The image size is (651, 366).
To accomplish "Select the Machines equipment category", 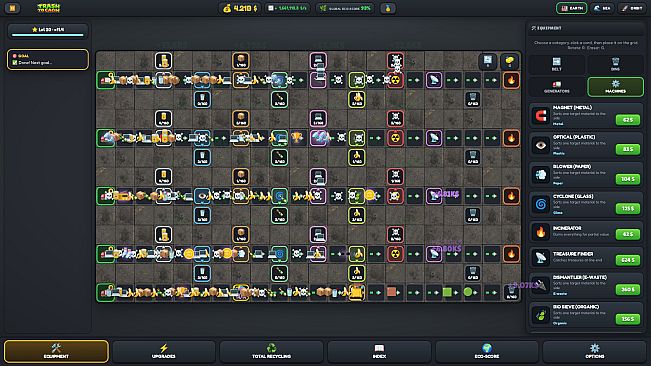I will tap(615, 86).
